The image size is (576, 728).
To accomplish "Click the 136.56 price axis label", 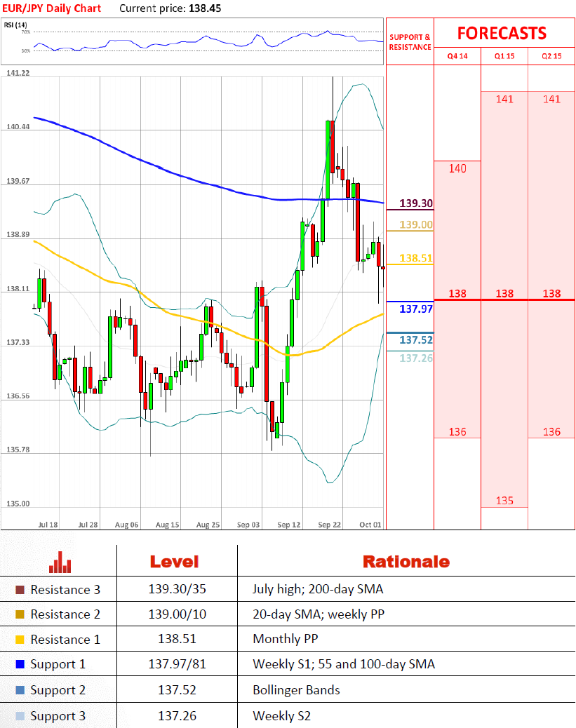I will tap(18, 396).
